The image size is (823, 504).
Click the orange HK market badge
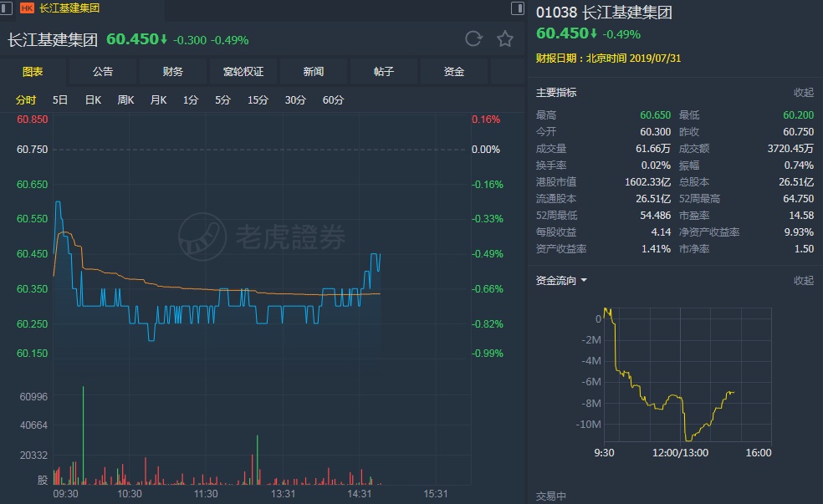[x=27, y=8]
